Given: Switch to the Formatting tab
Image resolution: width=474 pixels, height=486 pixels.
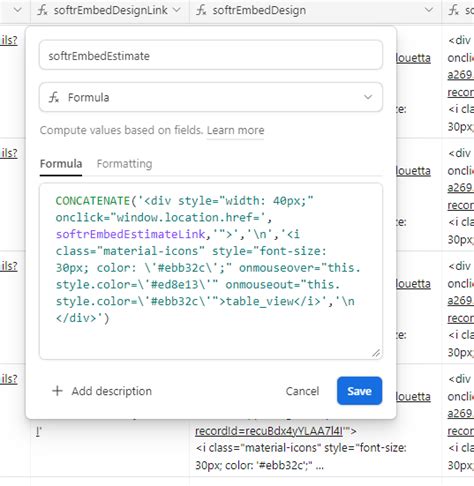Looking at the screenshot, I should coord(124,164).
